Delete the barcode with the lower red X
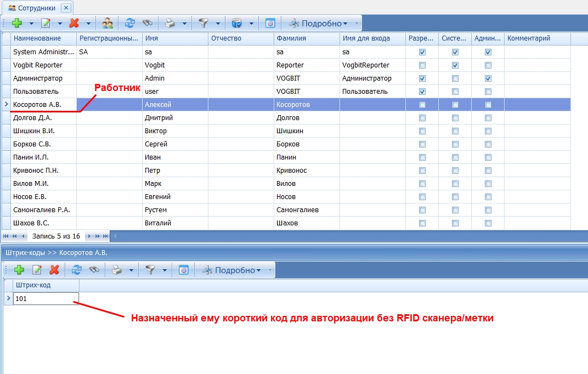The height and width of the screenshot is (374, 588). point(54,270)
